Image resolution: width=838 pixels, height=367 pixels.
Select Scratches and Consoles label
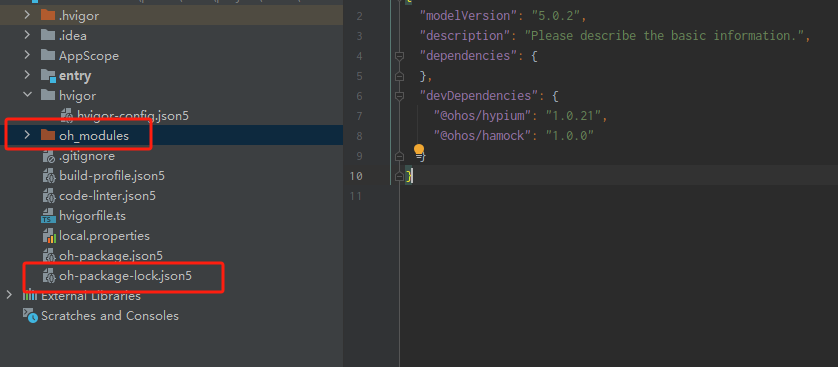(x=110, y=316)
